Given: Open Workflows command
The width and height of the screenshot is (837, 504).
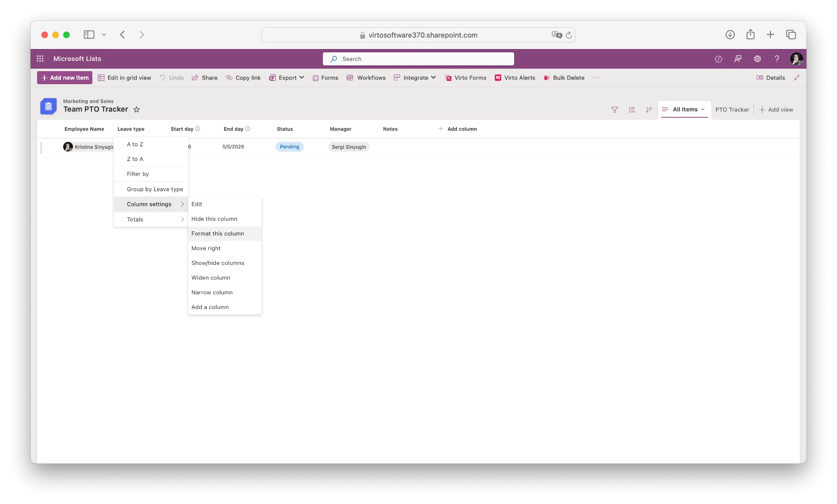Looking at the screenshot, I should tap(366, 78).
